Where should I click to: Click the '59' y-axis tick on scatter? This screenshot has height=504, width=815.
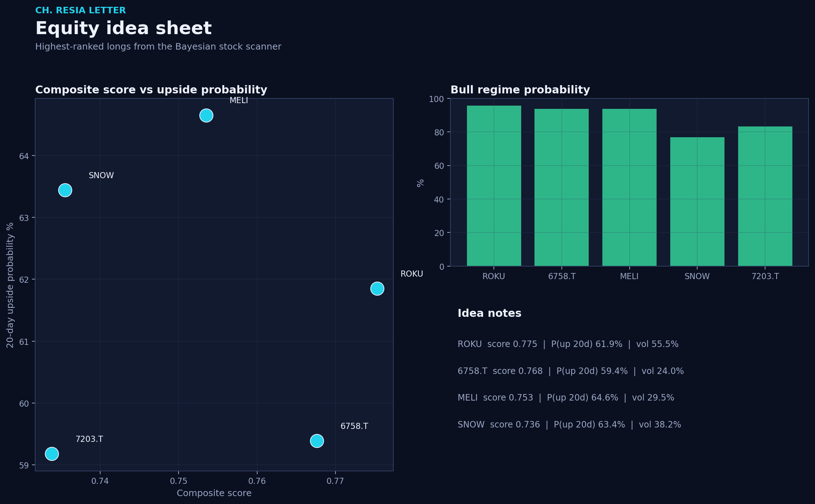[24, 466]
